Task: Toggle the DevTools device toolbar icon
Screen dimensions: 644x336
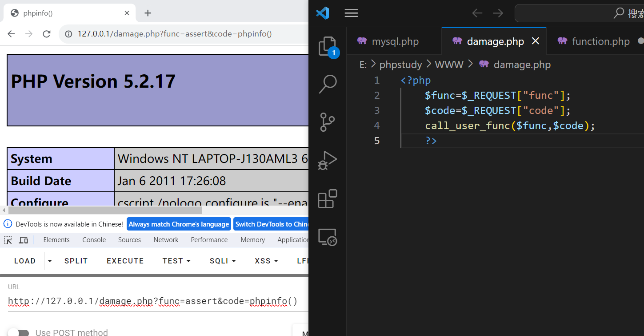Action: pos(24,240)
